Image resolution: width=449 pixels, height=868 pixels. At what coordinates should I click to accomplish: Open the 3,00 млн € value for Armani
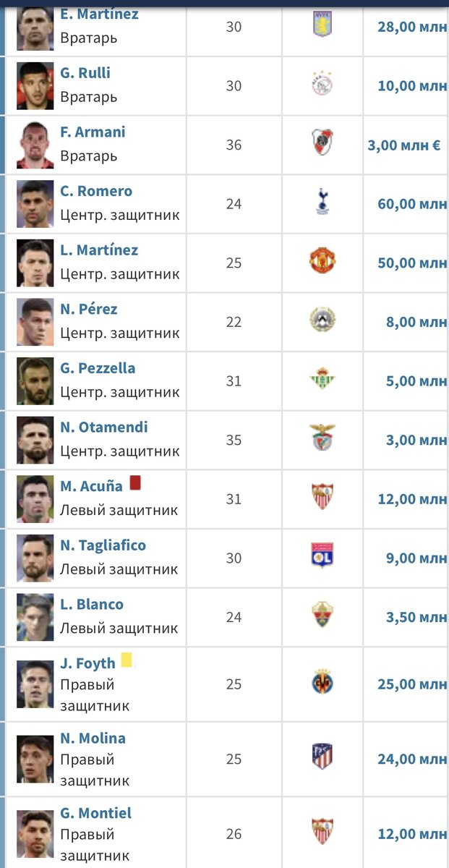pos(403,145)
